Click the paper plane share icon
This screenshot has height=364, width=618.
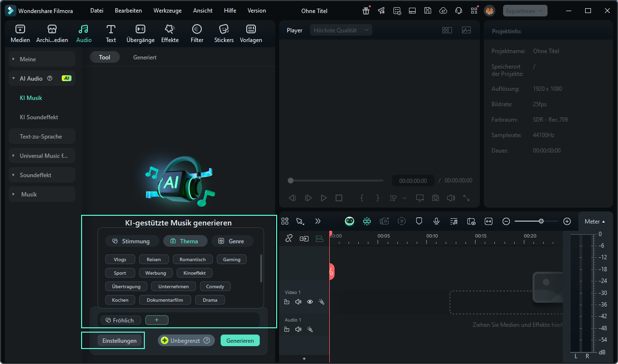click(381, 11)
